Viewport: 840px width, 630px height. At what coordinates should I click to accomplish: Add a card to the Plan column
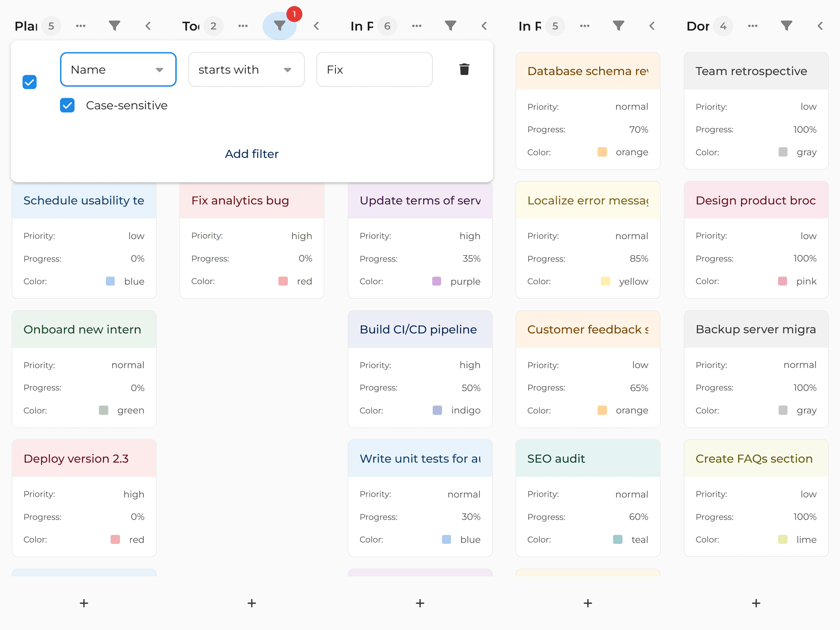[x=84, y=603]
